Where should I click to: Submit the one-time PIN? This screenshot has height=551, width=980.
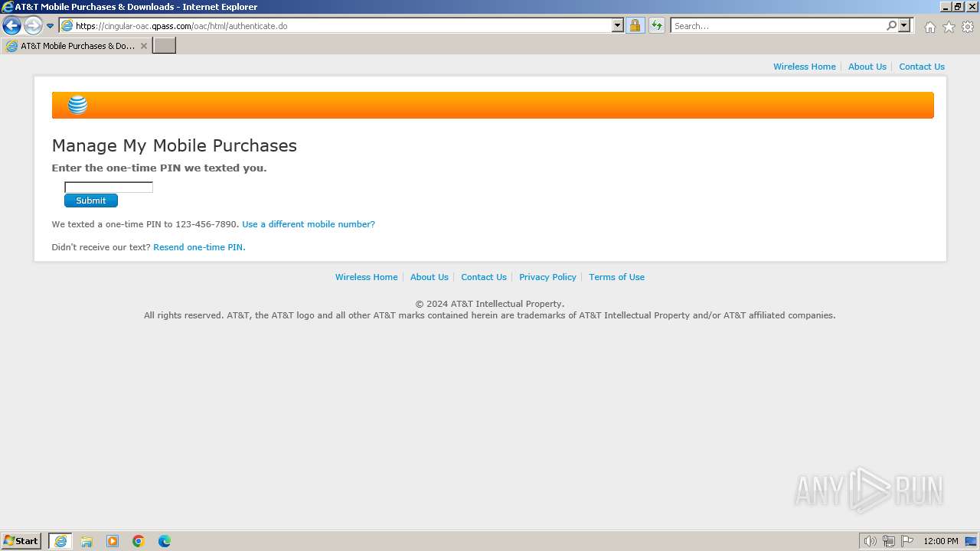(x=90, y=201)
